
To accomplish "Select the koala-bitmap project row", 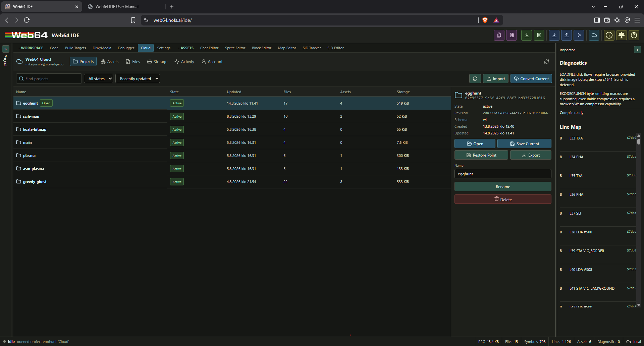I will [x=232, y=129].
